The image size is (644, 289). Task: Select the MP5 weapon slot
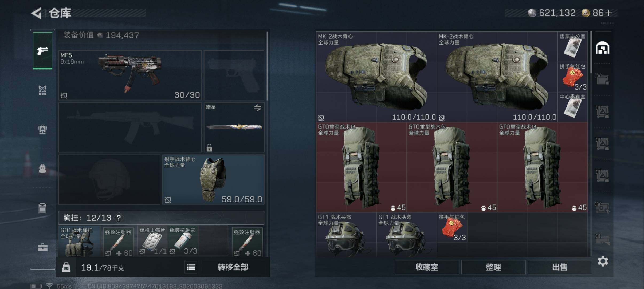coord(130,75)
